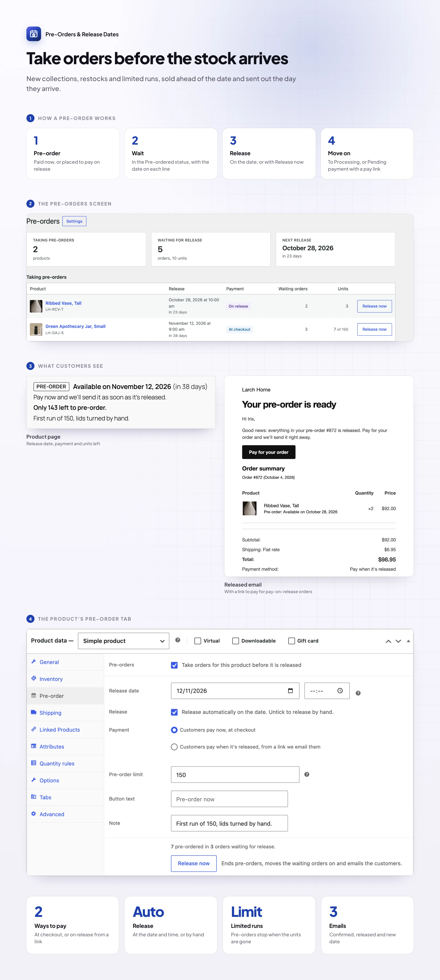This screenshot has height=980, width=440.
Task: Click Pay for your order button
Action: (269, 452)
